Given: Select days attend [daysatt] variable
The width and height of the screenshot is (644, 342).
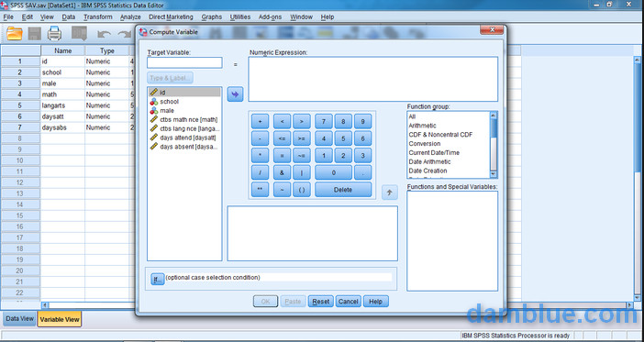Looking at the screenshot, I should pos(184,138).
